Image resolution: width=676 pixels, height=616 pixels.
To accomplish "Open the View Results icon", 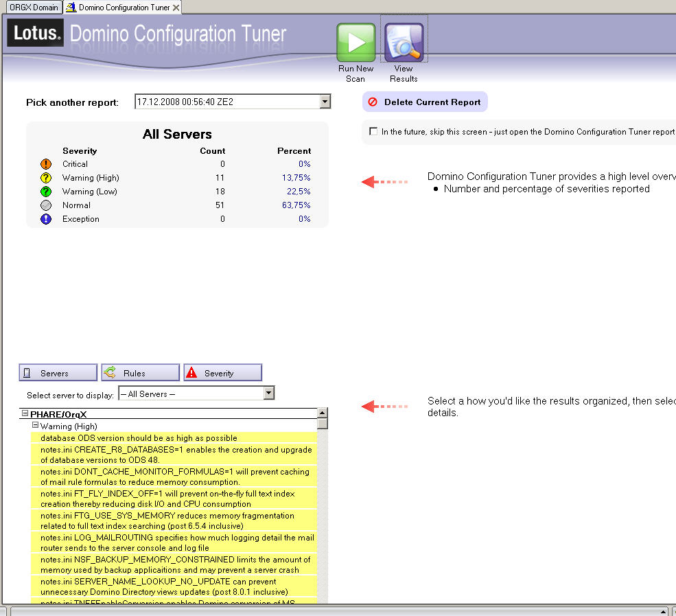I will pos(404,43).
